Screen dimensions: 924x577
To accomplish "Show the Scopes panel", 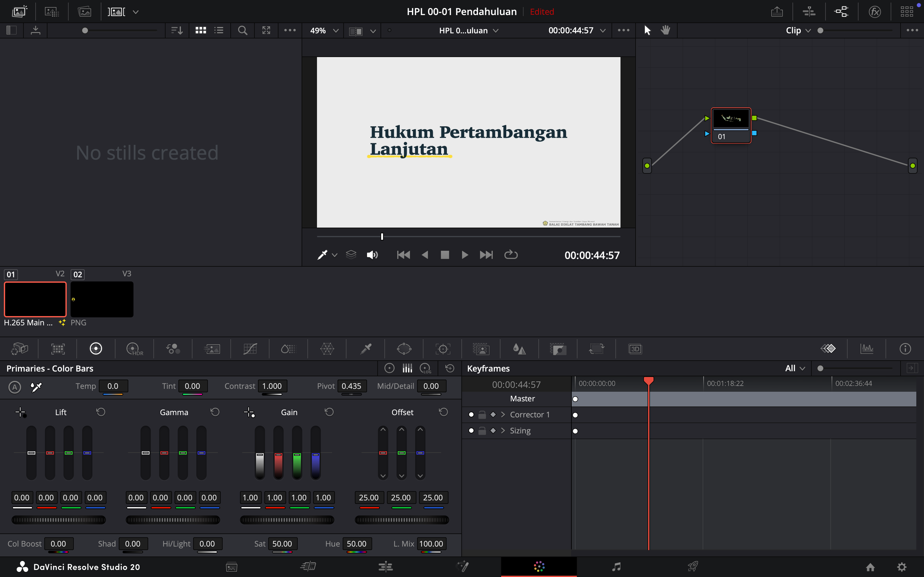I will tap(867, 349).
